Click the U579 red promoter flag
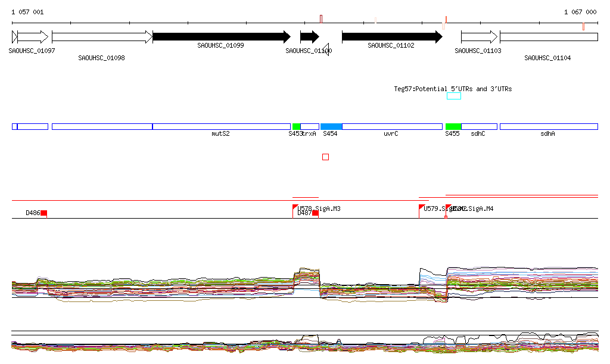610x364 pixels. coord(422,207)
